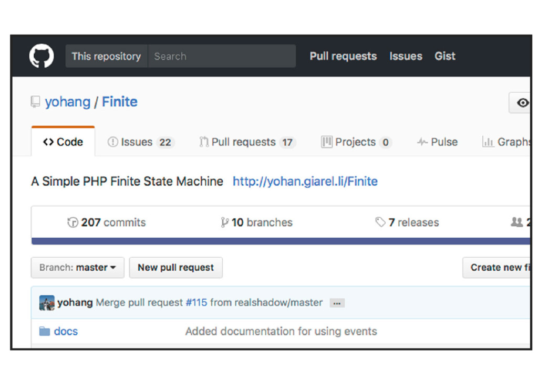
Task: Open the docs folder
Action: [x=66, y=332]
